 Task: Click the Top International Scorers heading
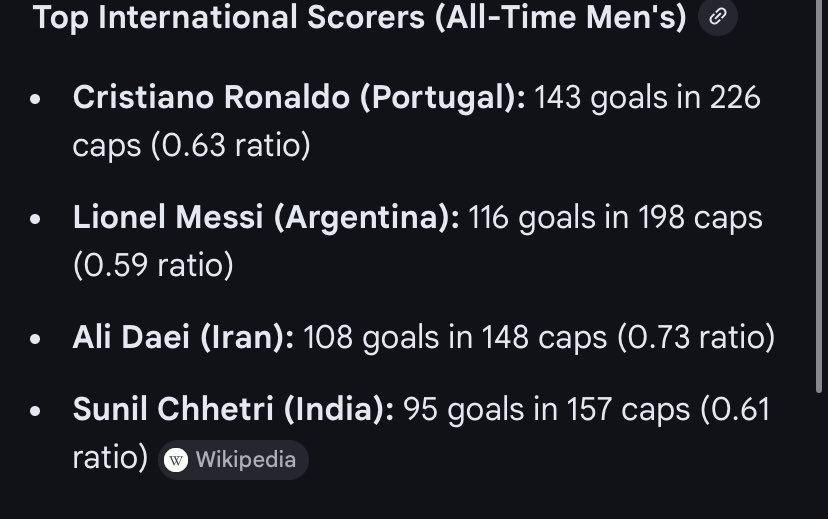tap(230, 17)
